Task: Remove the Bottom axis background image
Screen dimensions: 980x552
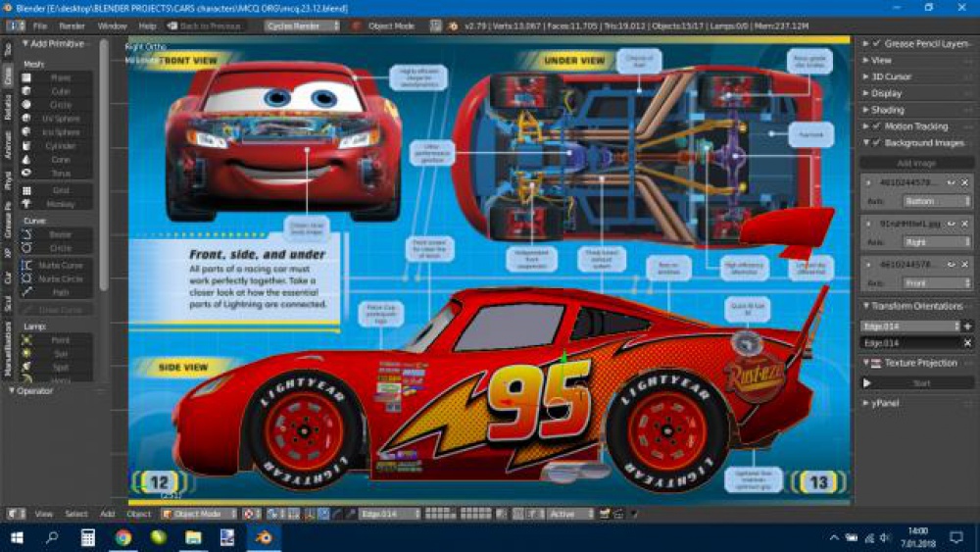Action: pos(965,182)
